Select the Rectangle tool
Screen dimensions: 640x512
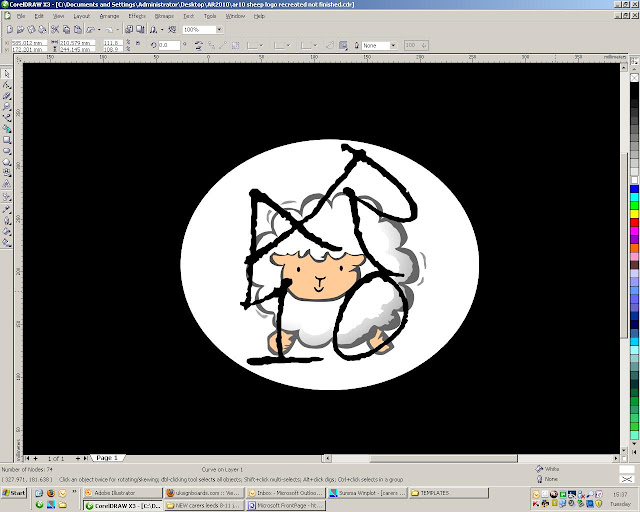tap(6, 138)
